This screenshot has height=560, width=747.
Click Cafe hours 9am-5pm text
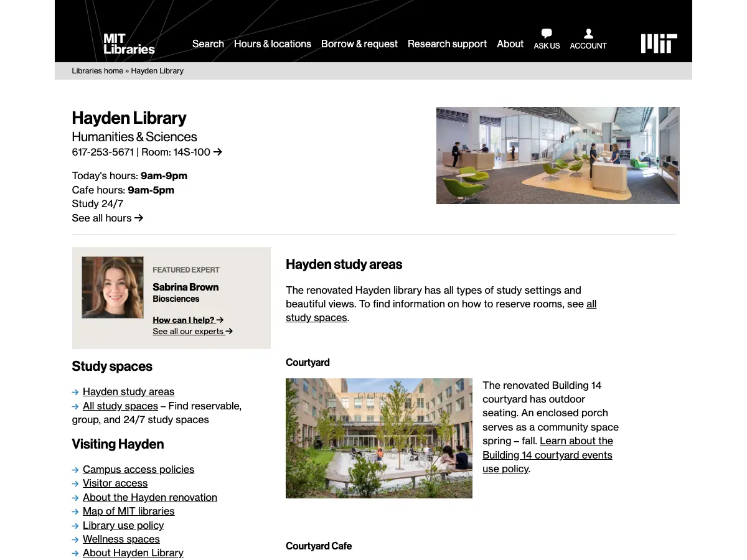(x=123, y=190)
